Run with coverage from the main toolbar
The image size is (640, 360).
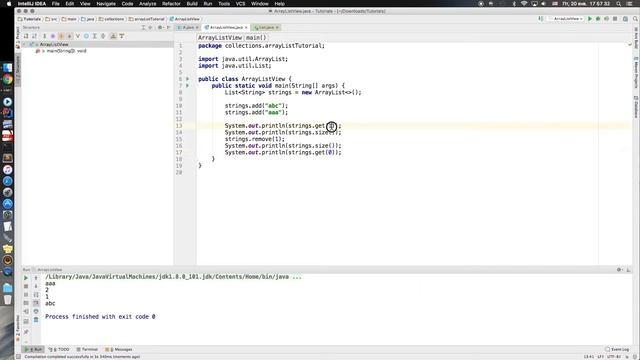[x=607, y=19]
